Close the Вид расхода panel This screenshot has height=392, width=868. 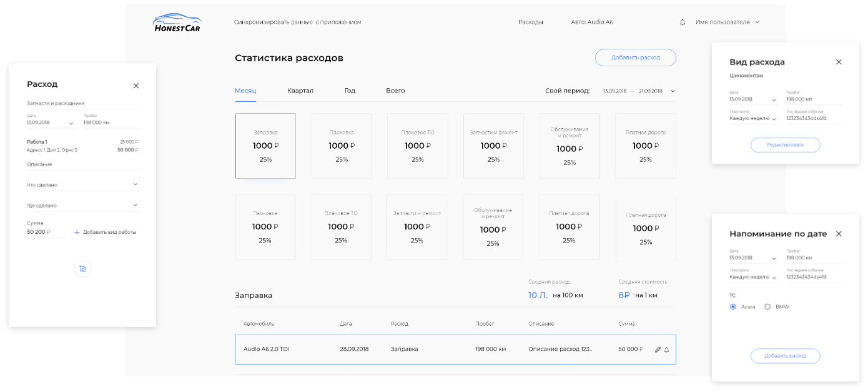tap(839, 62)
